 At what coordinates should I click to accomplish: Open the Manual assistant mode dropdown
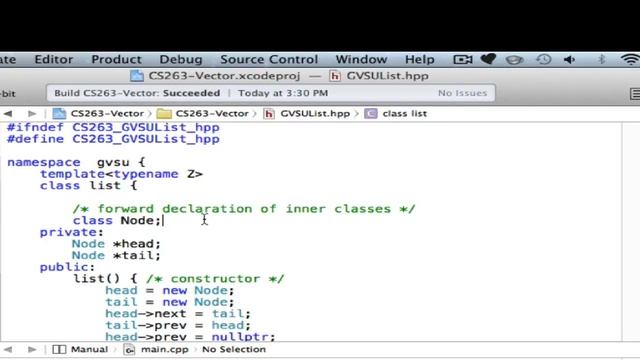[x=89, y=349]
